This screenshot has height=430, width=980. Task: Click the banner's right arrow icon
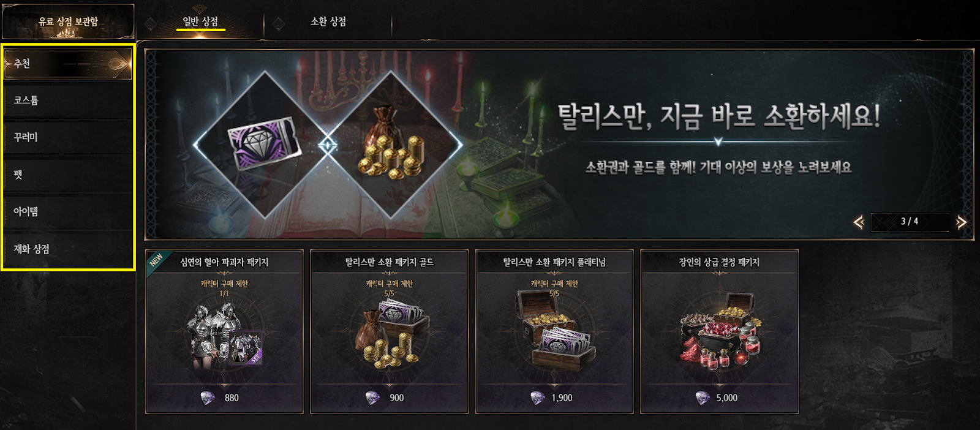tap(961, 222)
